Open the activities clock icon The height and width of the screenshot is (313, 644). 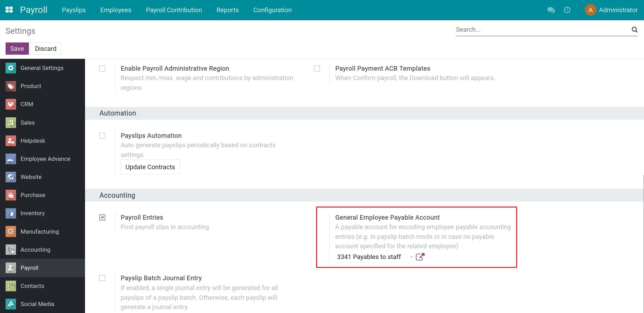point(567,10)
